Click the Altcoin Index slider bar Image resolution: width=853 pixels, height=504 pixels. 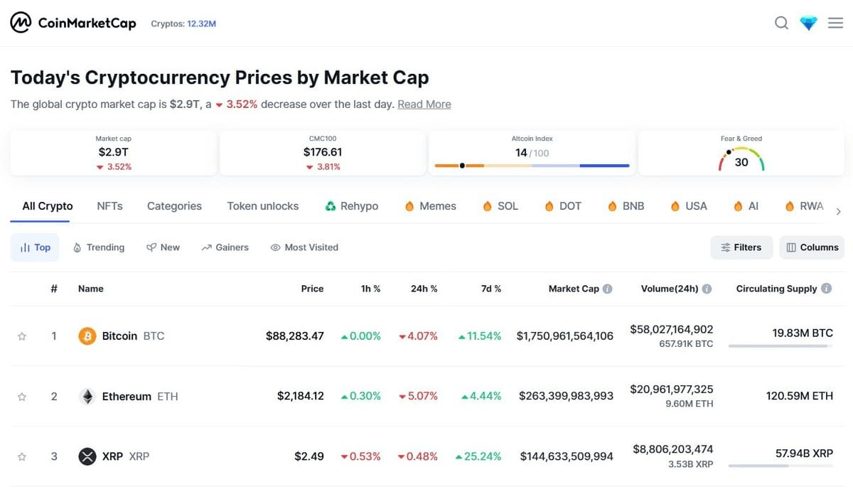(x=532, y=166)
